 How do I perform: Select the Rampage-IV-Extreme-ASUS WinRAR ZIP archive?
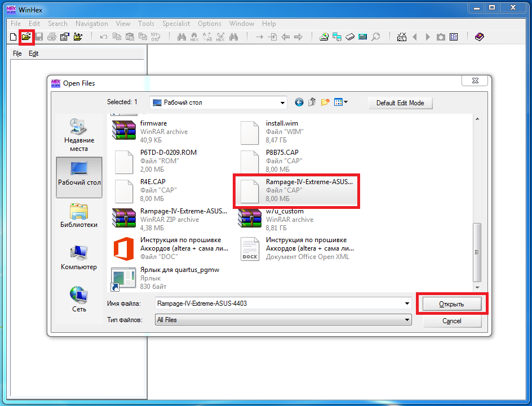(170, 219)
